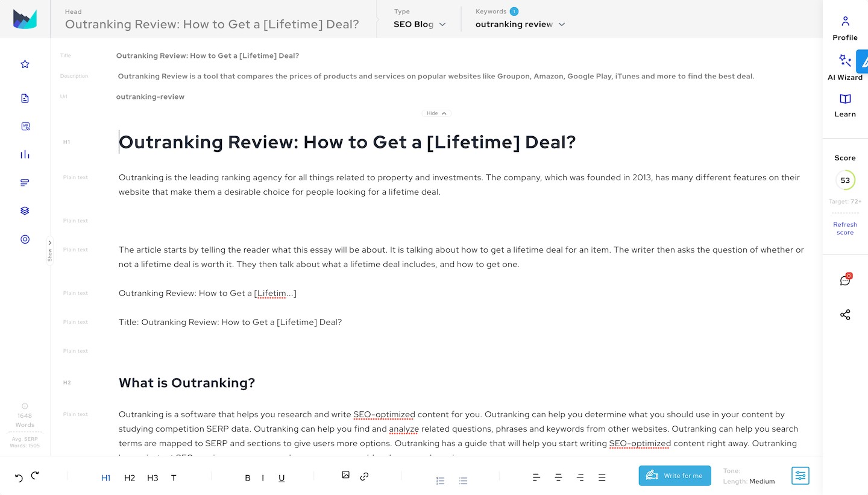Click the Outranking logo icon
868x495 pixels.
[x=25, y=19]
